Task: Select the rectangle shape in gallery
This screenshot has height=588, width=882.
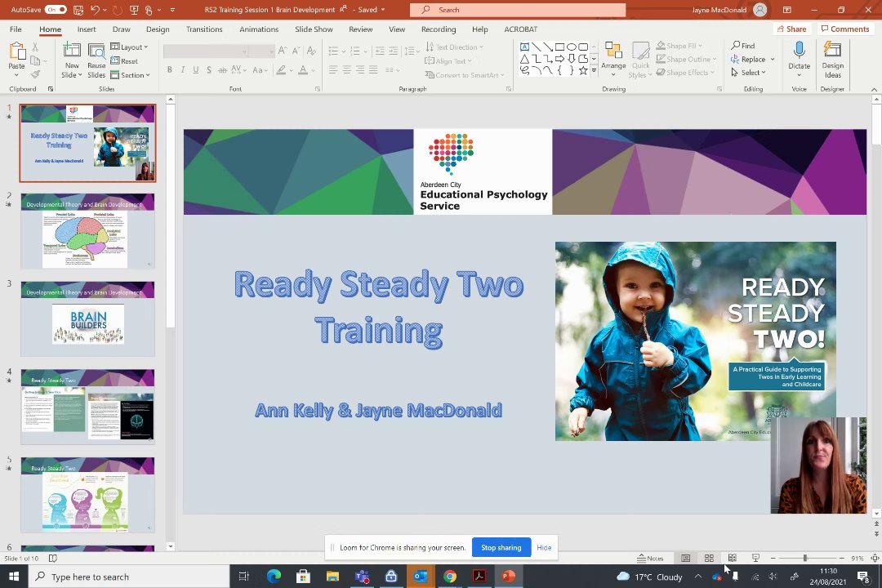Action: click(x=559, y=47)
